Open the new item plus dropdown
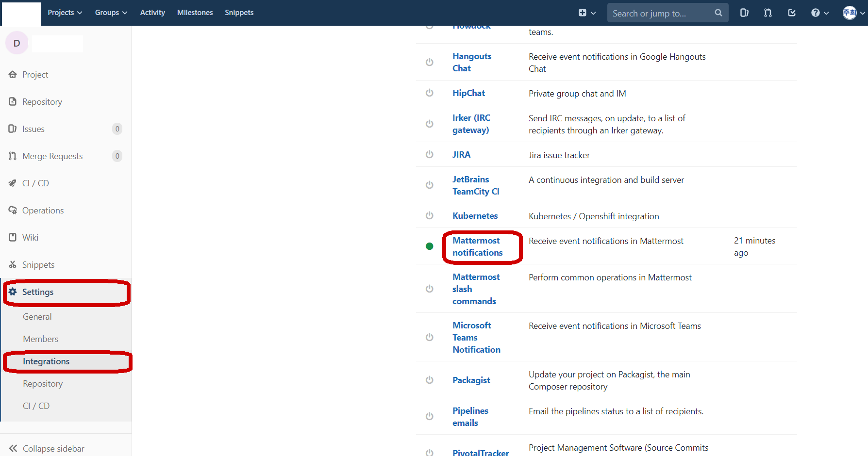This screenshot has width=868, height=456. click(587, 13)
